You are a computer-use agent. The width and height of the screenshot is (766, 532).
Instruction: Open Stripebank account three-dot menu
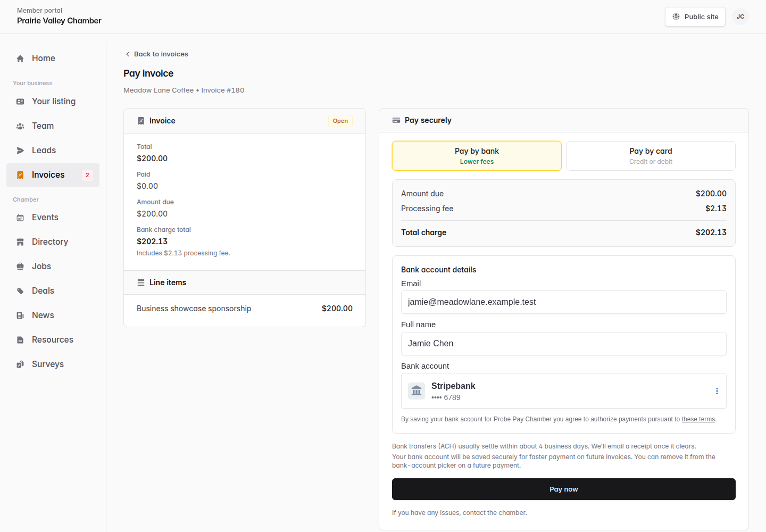point(717,391)
